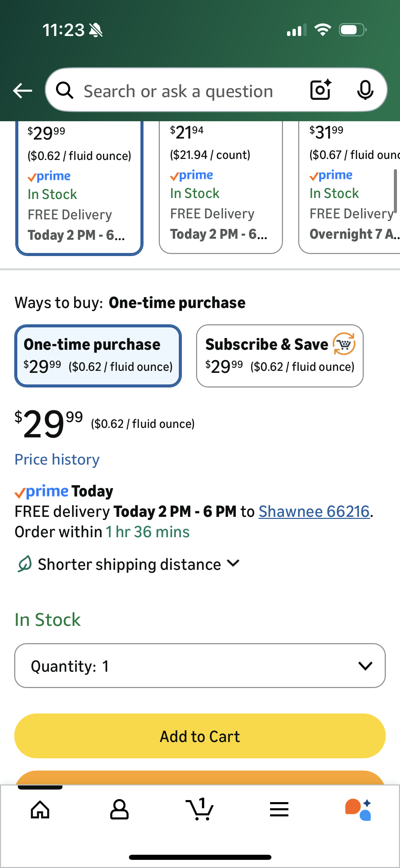Expand Shorter shipping distance details

(129, 564)
